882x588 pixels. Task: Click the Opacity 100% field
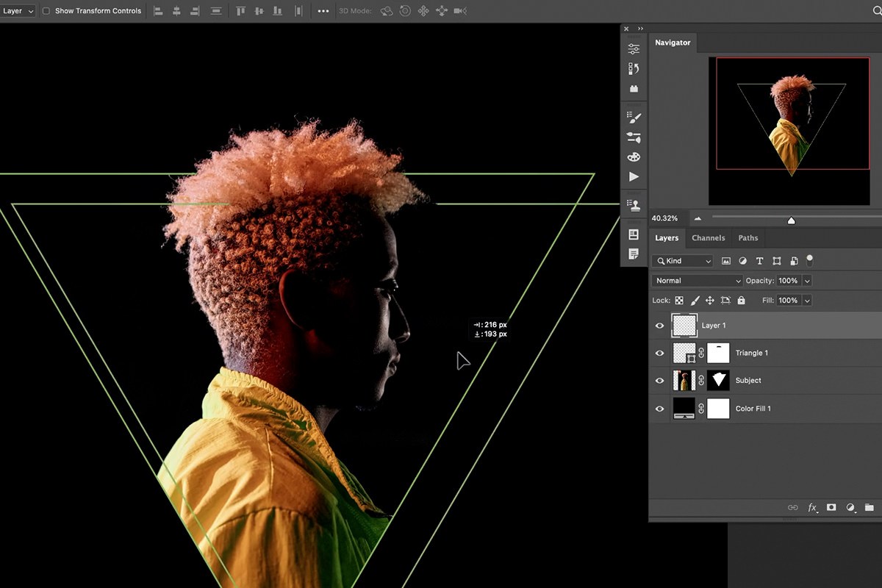tap(788, 281)
